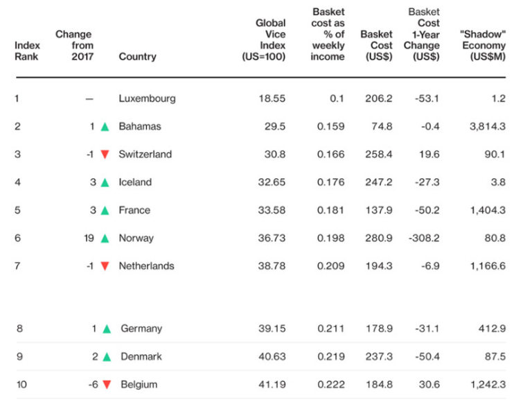The width and height of the screenshot is (532, 400).
Task: Click the red down arrow beside Belgium
Action: click(106, 384)
